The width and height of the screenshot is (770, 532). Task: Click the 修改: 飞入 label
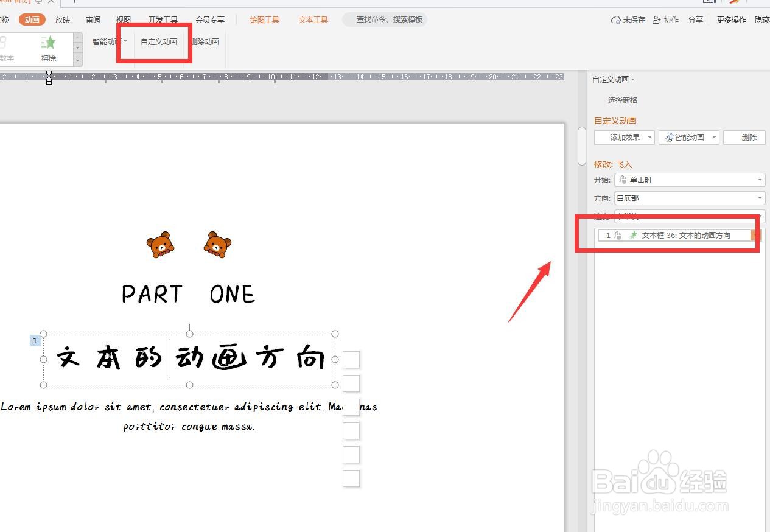point(614,164)
